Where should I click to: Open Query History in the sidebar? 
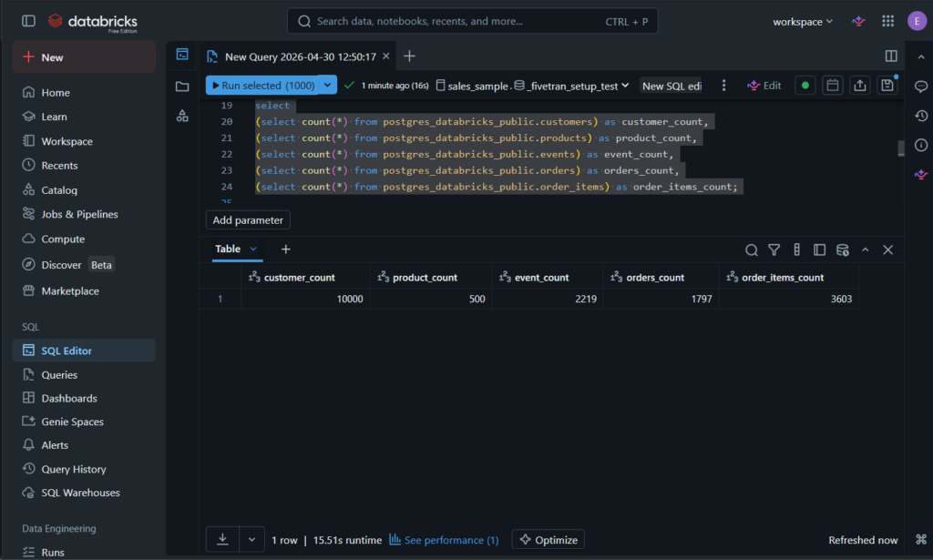[84, 469]
